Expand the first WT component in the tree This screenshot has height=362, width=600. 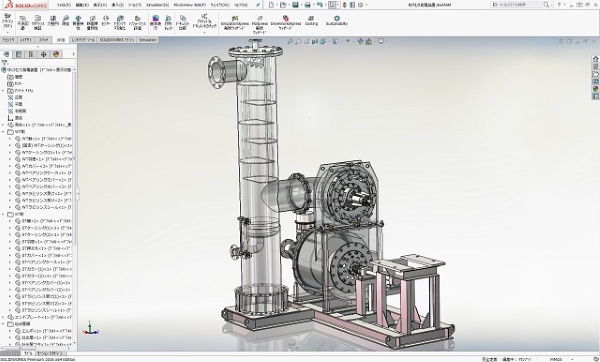pyautogui.click(x=10, y=139)
